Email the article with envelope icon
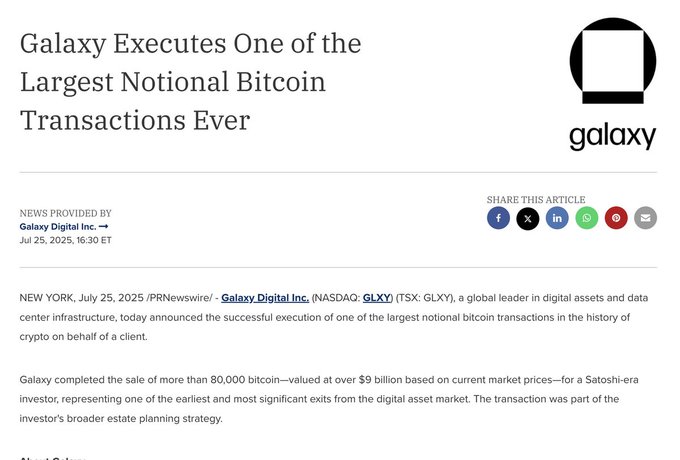The height and width of the screenshot is (460, 680). tap(645, 218)
